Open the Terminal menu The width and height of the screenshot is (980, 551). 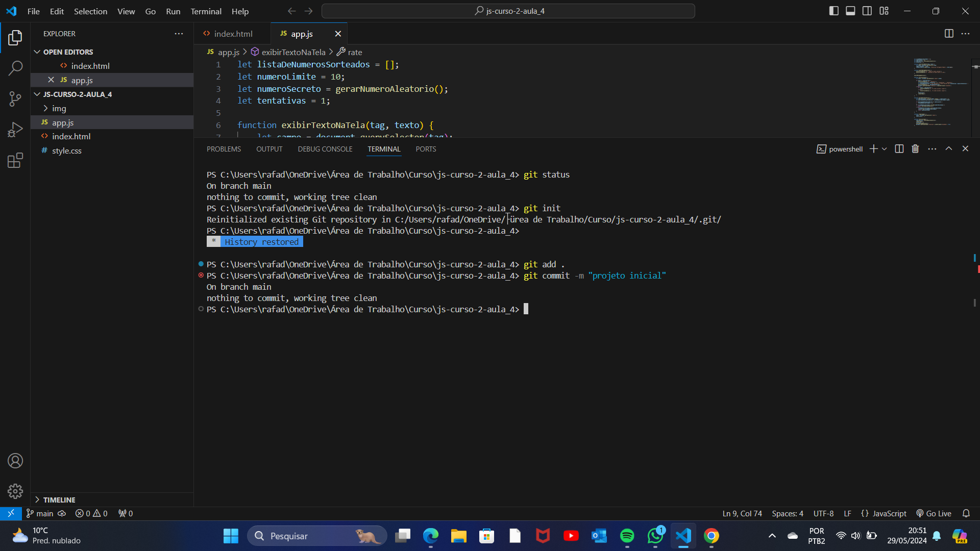pos(206,11)
